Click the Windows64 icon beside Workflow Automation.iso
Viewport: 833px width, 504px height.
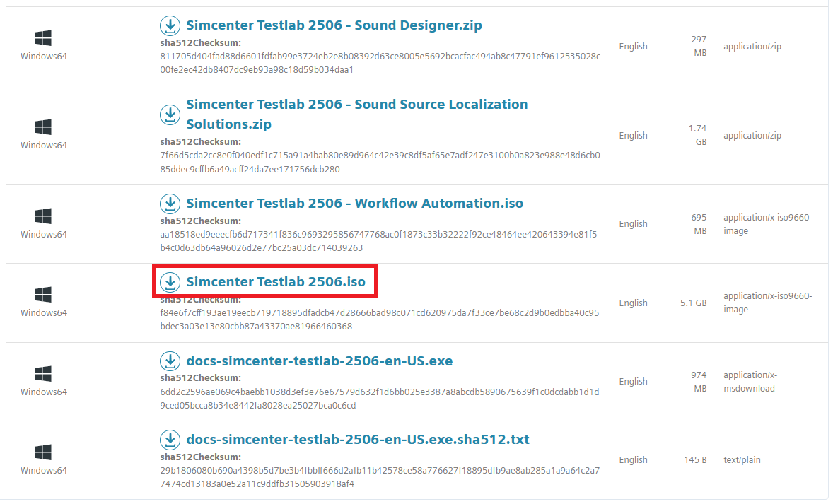click(x=44, y=216)
